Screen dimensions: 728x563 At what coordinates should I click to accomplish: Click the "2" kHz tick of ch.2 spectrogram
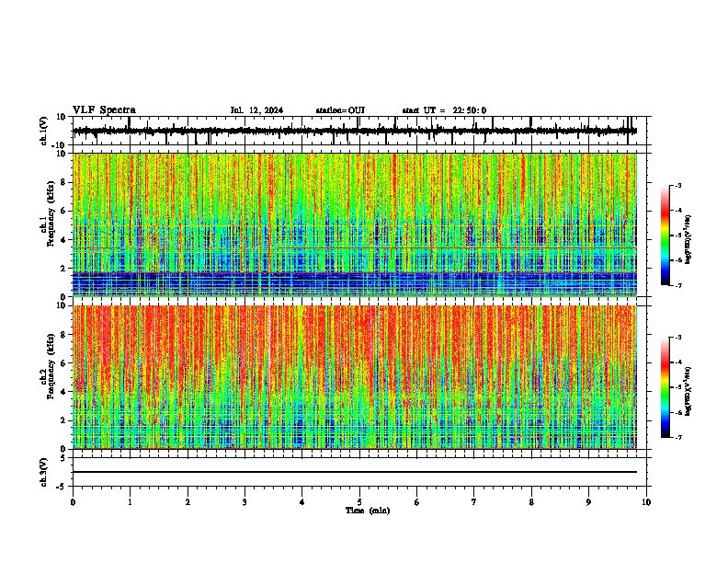[x=64, y=420]
